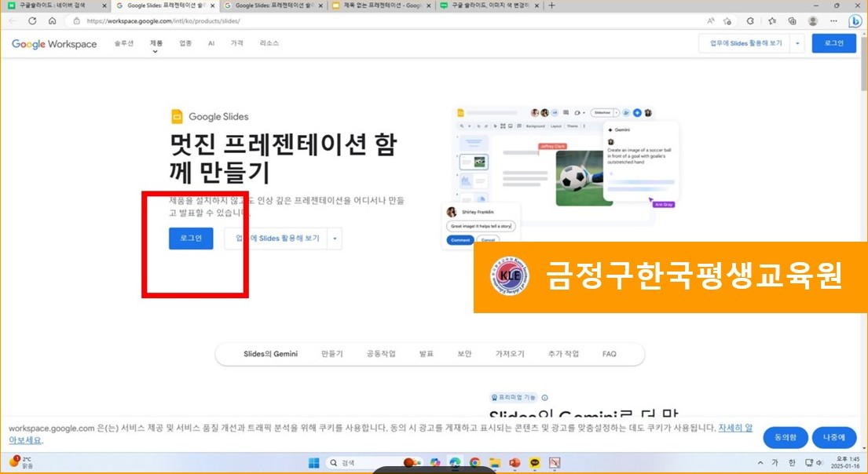The width and height of the screenshot is (868, 474).
Task: Expand dropdown arrow beside header 업무에 Slides 활용해 보기
Action: pyautogui.click(x=798, y=43)
